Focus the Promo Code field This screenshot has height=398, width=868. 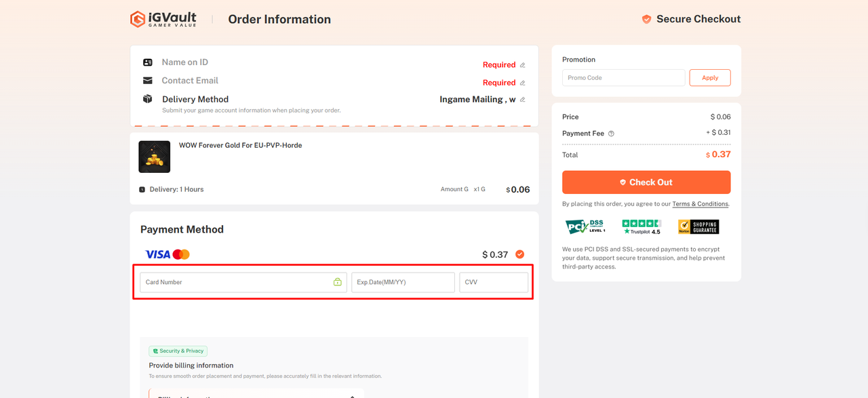point(624,78)
